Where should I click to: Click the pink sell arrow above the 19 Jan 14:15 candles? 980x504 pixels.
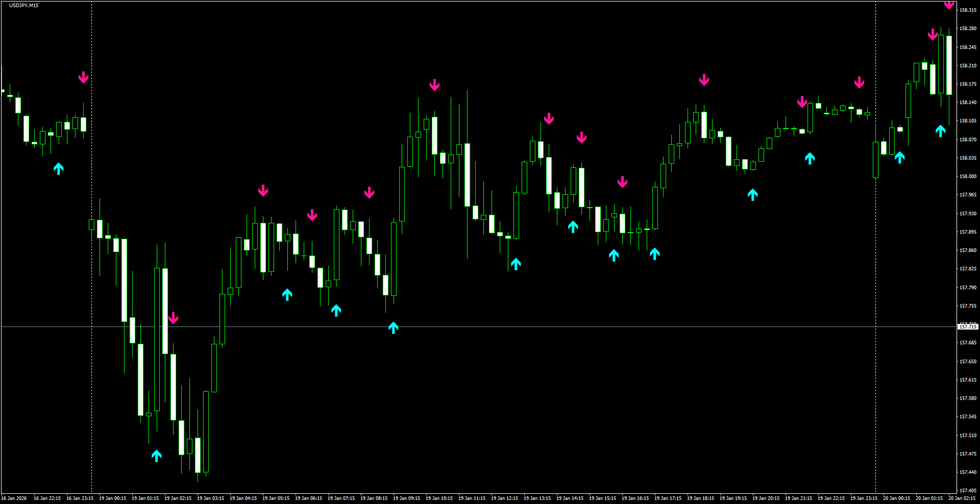click(x=581, y=138)
